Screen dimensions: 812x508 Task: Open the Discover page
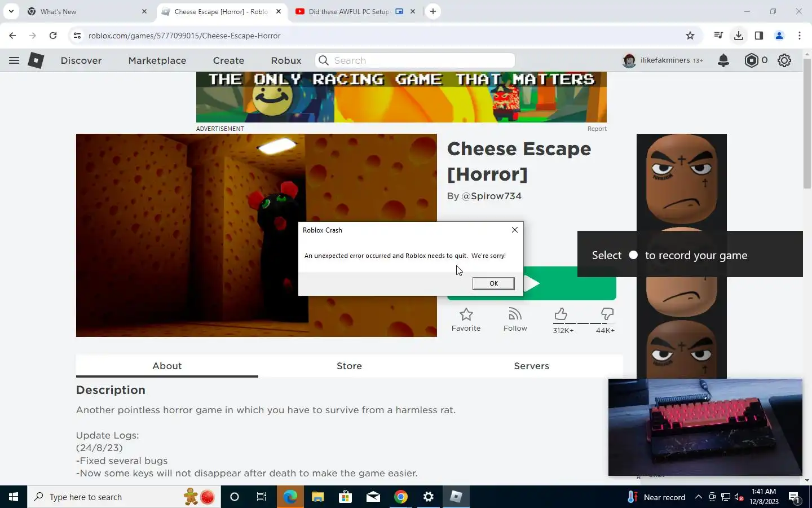(x=81, y=60)
